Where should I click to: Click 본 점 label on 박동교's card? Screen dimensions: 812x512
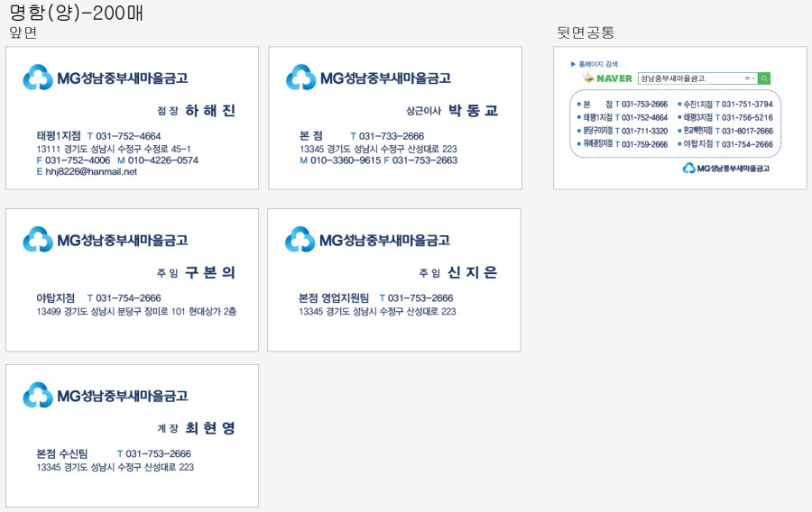click(x=310, y=136)
